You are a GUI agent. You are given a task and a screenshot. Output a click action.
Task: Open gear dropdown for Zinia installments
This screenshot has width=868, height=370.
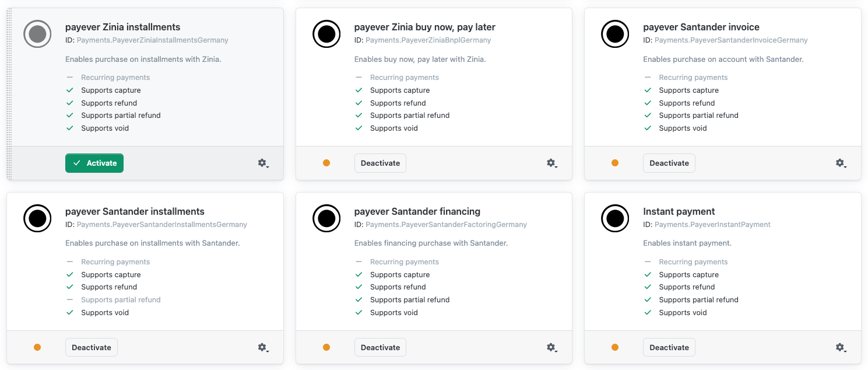(263, 163)
